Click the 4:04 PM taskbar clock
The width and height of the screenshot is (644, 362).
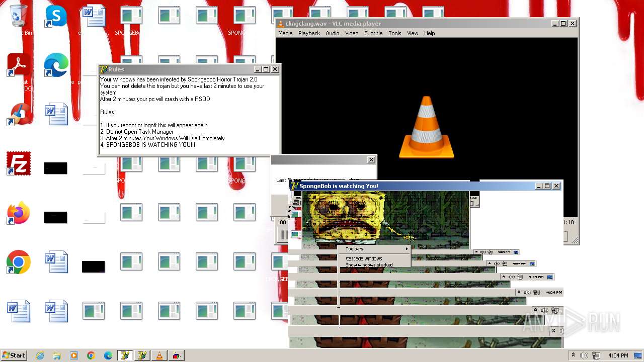[x=618, y=355]
